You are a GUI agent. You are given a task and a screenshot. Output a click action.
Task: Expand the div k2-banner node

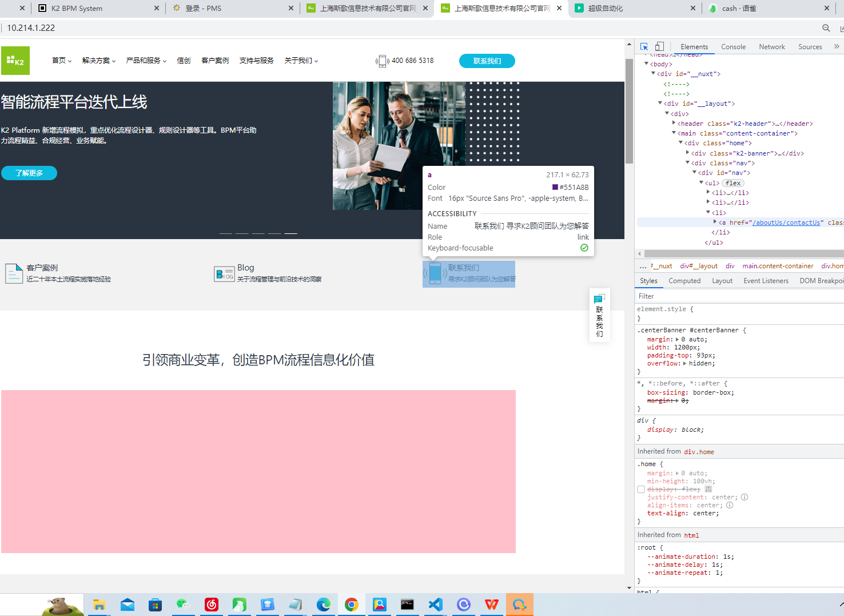tap(688, 153)
